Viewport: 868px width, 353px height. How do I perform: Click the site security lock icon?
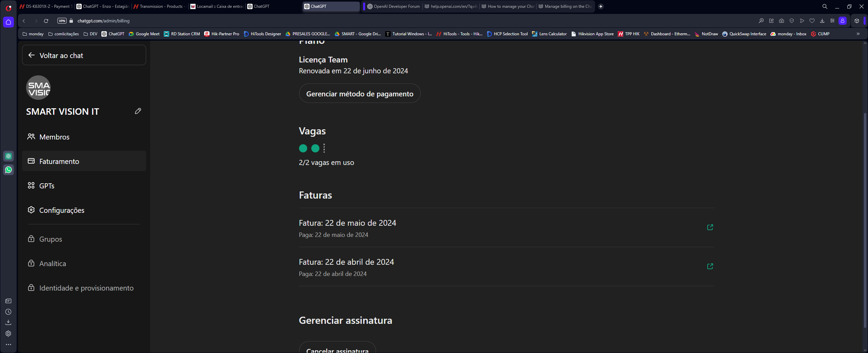coord(71,21)
